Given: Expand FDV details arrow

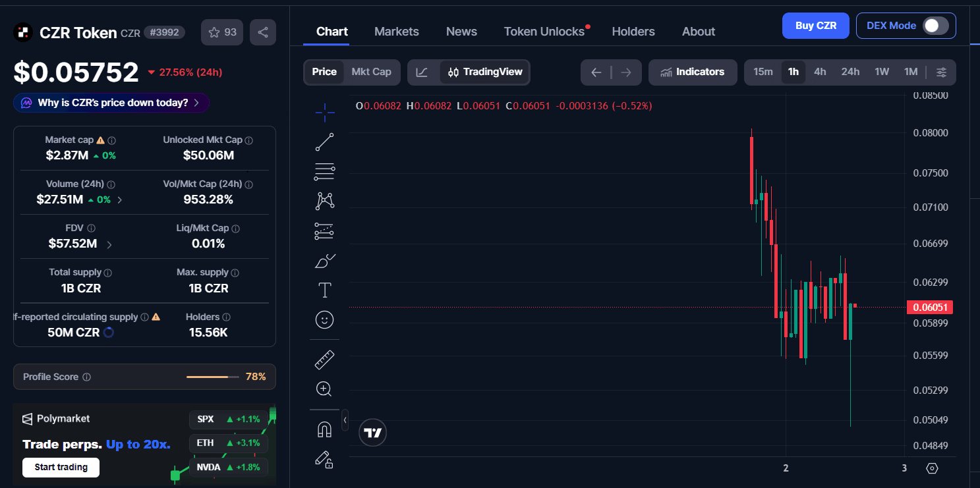Looking at the screenshot, I should coord(109,244).
